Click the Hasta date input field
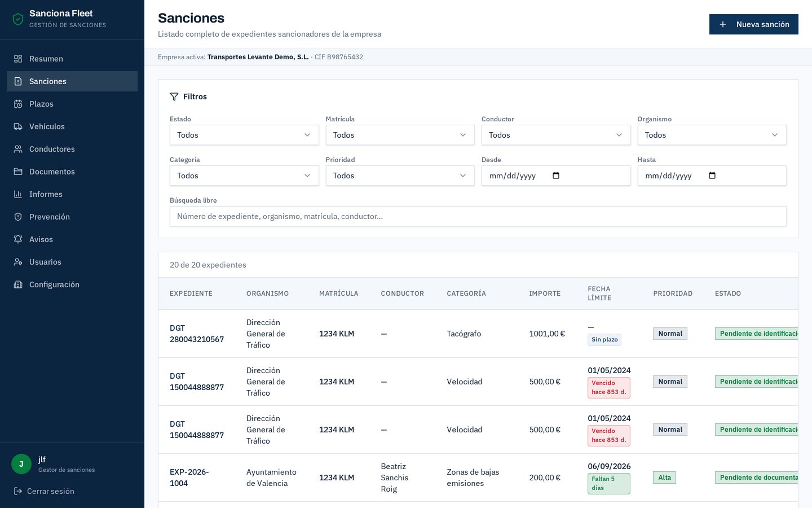 click(712, 176)
